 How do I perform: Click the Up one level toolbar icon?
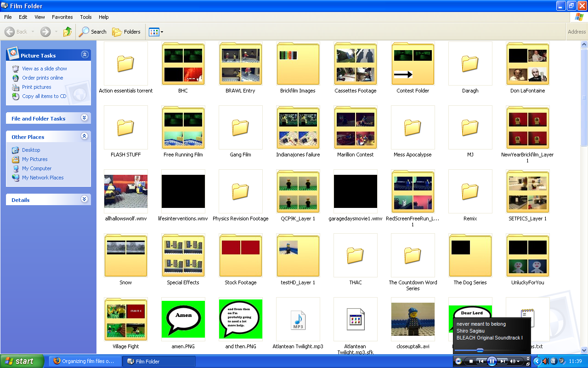(67, 32)
